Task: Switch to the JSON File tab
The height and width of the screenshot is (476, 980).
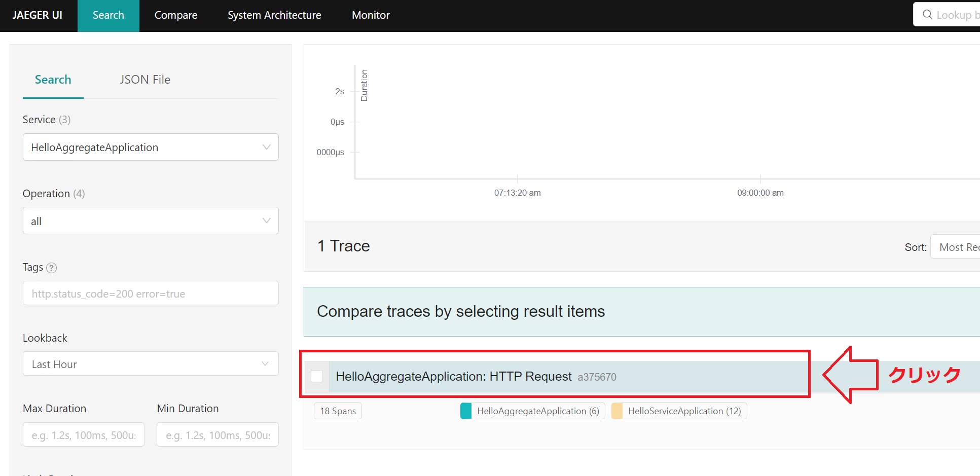Action: click(145, 80)
